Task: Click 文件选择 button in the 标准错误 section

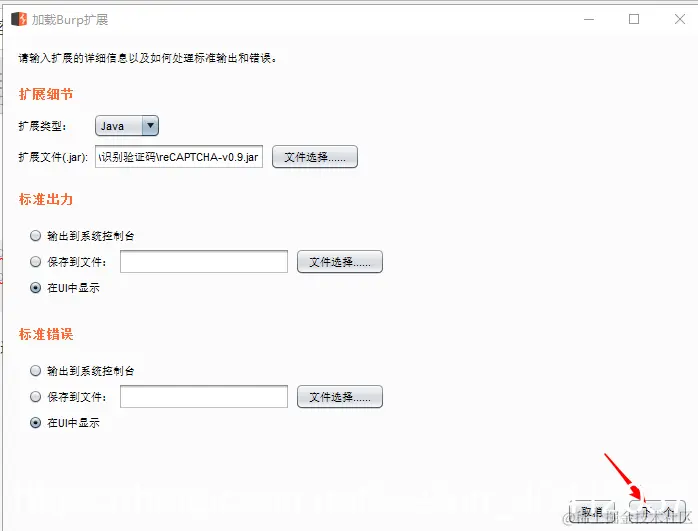Action: (340, 397)
